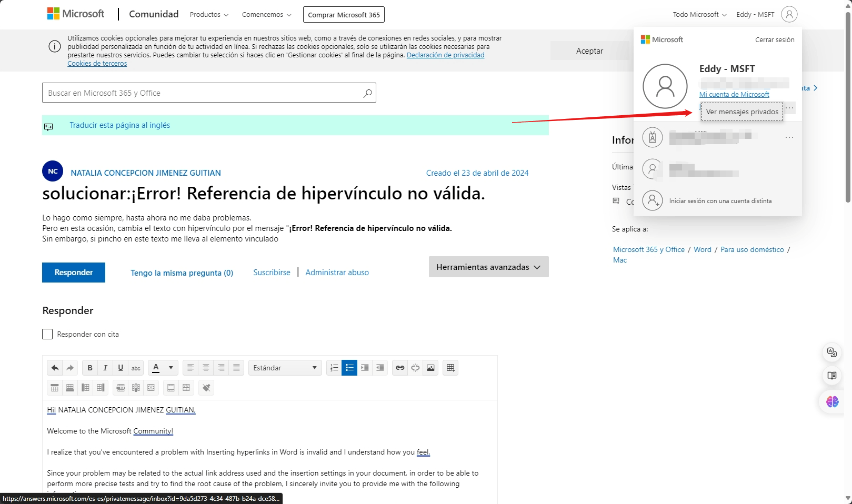Apply italic formatting to reply text
This screenshot has width=852, height=504.
pyautogui.click(x=105, y=368)
